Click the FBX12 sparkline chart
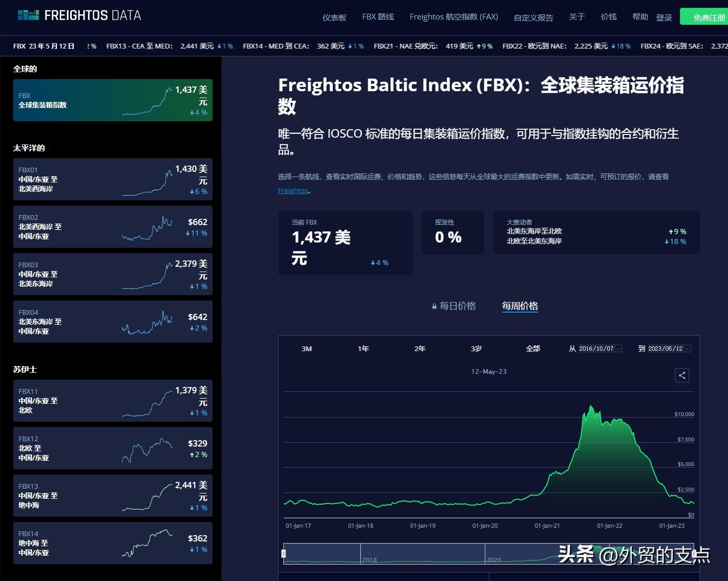The height and width of the screenshot is (581, 728). point(147,450)
